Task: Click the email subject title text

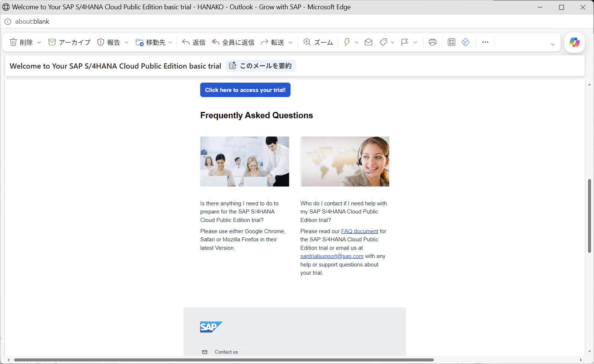Action: tap(115, 66)
